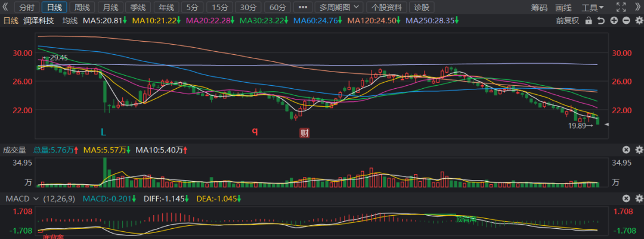Open main chart settings gear

(638, 20)
